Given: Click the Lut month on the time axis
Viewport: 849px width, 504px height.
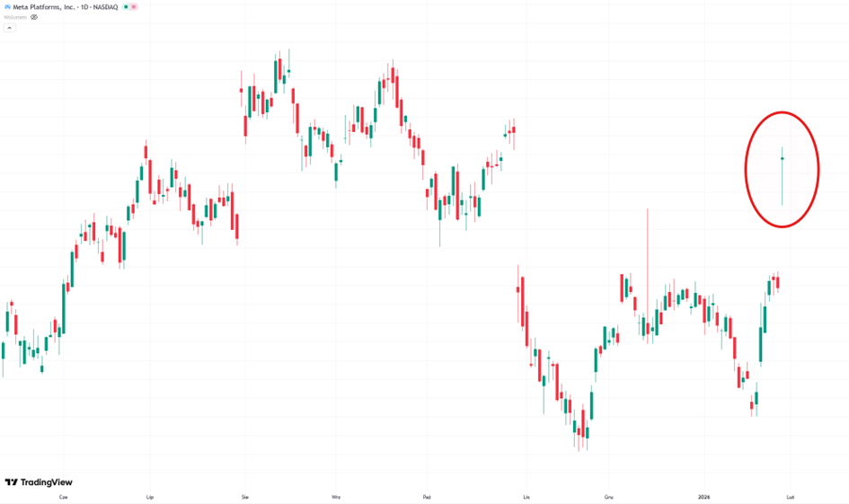Looking at the screenshot, I should 791,496.
